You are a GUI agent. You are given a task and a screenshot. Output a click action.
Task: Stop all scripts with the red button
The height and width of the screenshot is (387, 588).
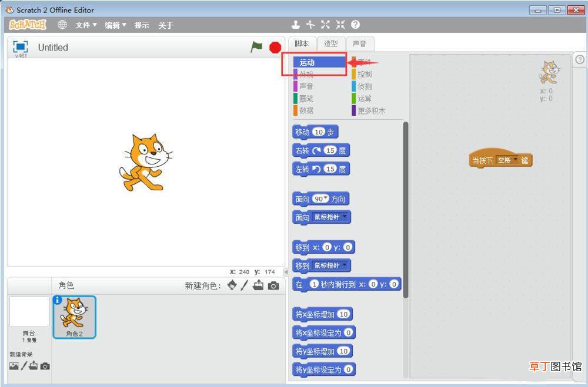275,47
